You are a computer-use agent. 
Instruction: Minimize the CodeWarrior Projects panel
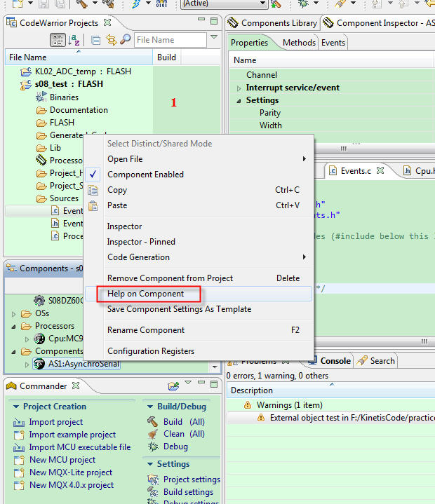(201, 20)
